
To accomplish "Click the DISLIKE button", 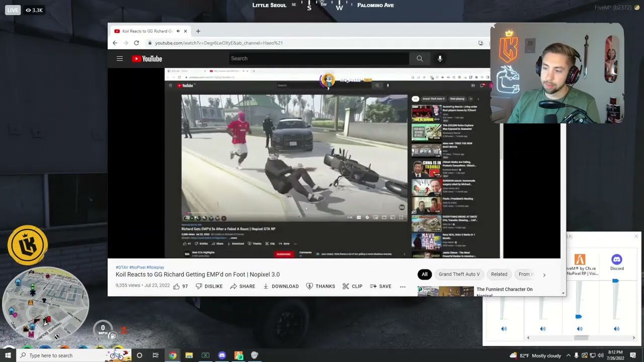I will tap(209, 286).
